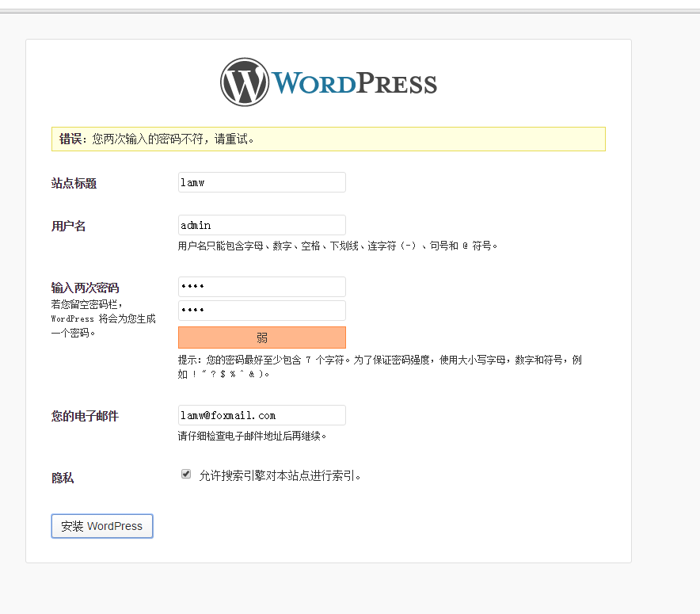Click the email field with lamw@foxmail.com
The height and width of the screenshot is (614, 700).
(x=261, y=415)
